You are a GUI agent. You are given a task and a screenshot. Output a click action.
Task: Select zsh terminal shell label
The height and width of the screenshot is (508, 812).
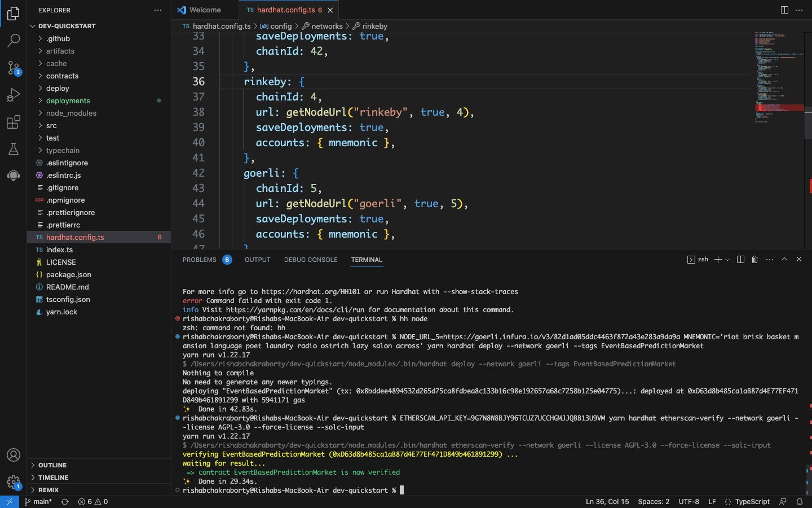pos(698,260)
